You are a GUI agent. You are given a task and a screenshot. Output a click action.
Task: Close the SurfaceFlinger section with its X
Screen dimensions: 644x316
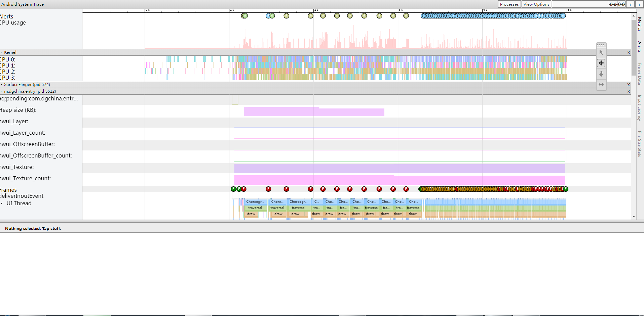629,85
